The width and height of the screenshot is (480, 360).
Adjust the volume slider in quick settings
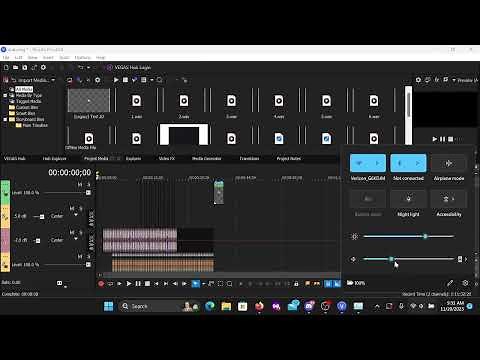pos(408,259)
